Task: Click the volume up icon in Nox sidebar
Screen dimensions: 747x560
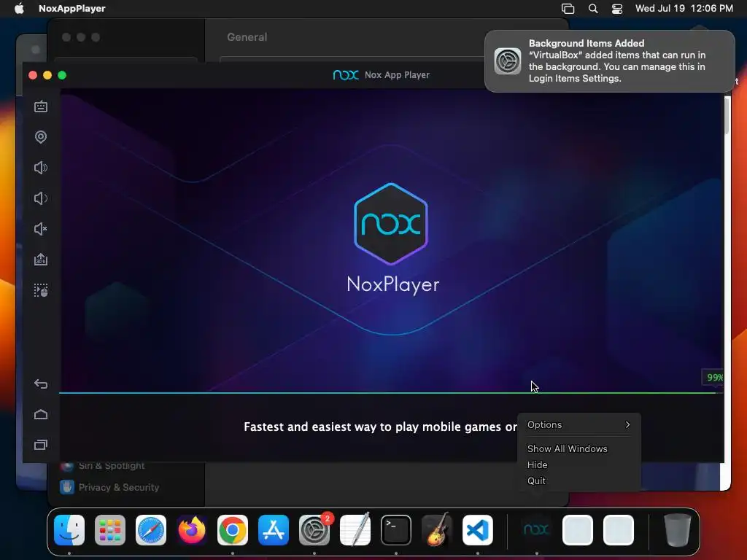Action: coord(41,168)
